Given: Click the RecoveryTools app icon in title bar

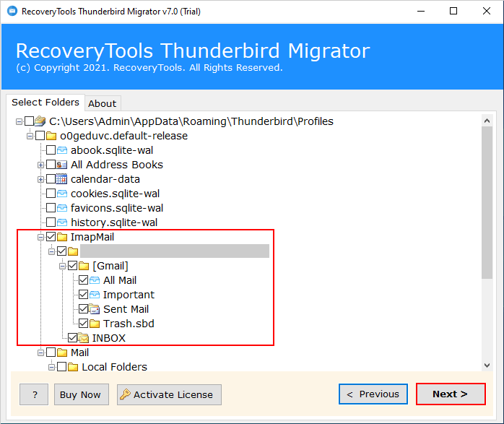Looking at the screenshot, I should pyautogui.click(x=12, y=12).
